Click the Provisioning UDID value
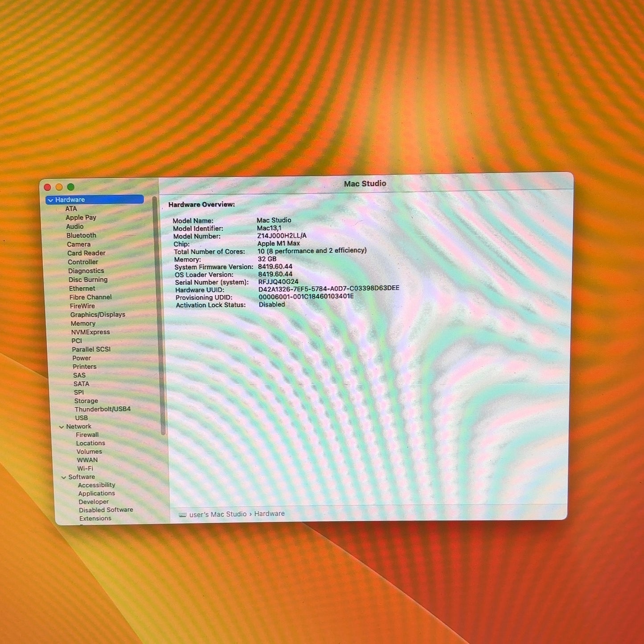This screenshot has height=644, width=644. pyautogui.click(x=306, y=296)
